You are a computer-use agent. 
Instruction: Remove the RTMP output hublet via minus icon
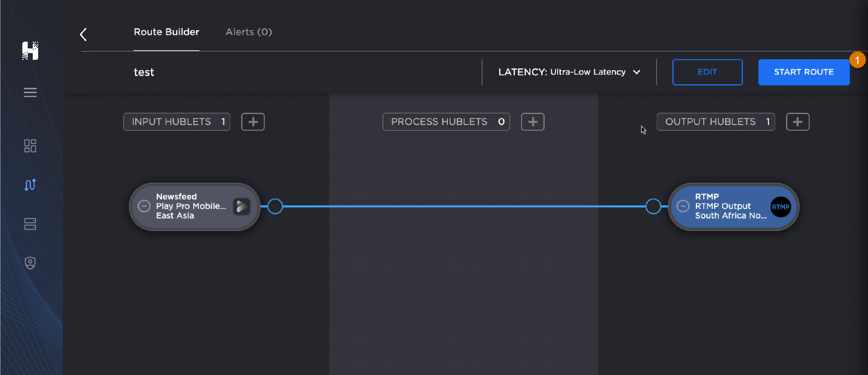(x=683, y=207)
